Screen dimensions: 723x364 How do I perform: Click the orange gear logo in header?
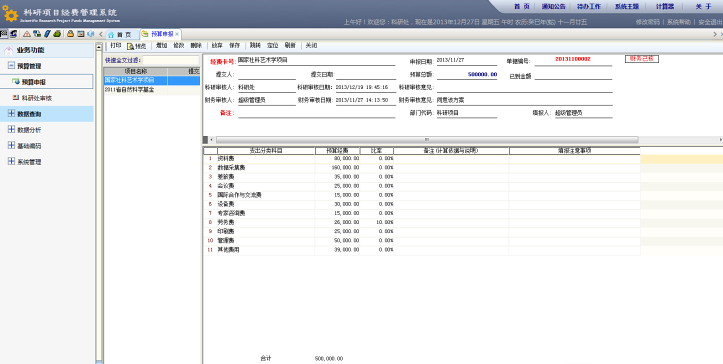(x=10, y=14)
